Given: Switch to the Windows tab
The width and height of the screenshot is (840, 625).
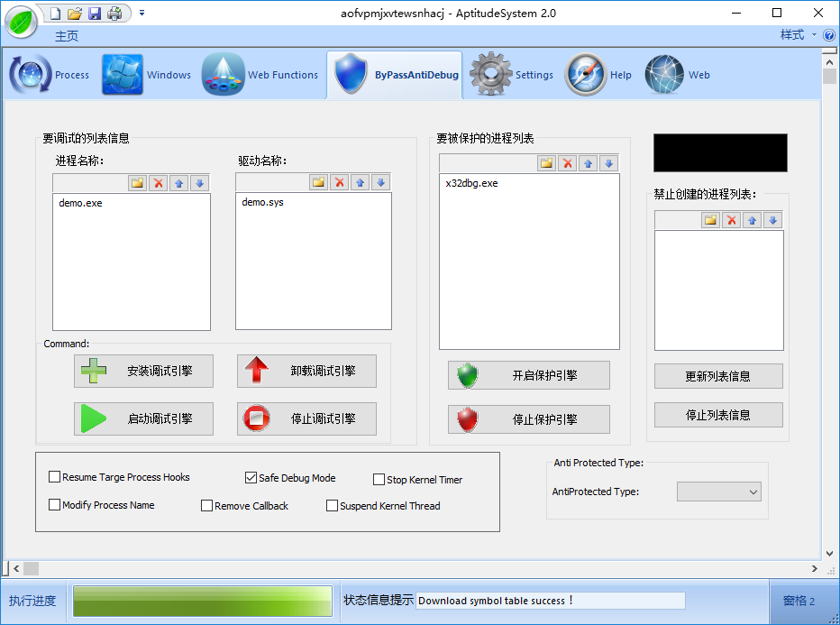Looking at the screenshot, I should 146,75.
